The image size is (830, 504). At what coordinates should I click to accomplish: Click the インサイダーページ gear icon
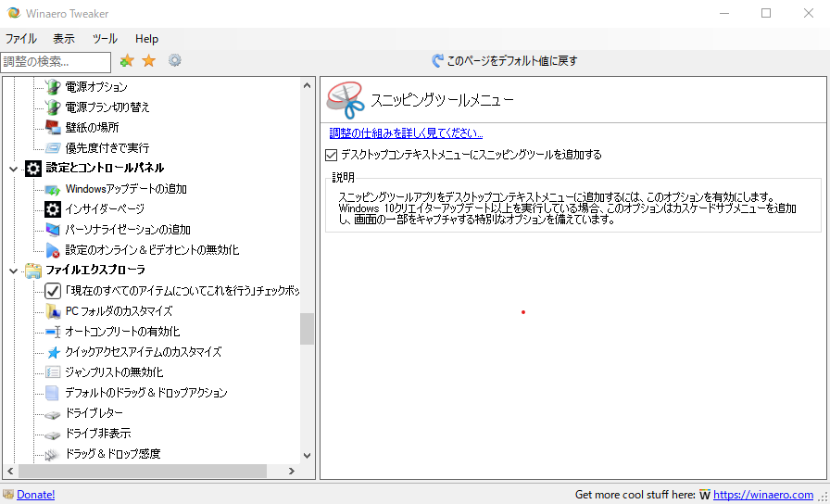point(53,209)
